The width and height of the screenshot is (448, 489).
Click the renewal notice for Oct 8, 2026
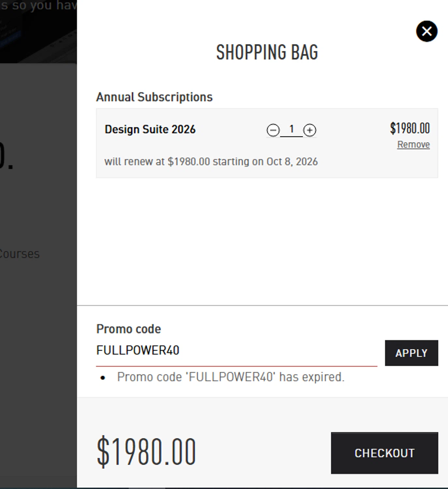(x=211, y=162)
